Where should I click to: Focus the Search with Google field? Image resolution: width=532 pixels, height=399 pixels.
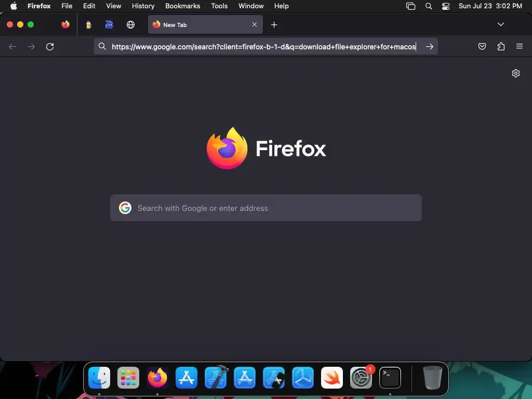[266, 208]
